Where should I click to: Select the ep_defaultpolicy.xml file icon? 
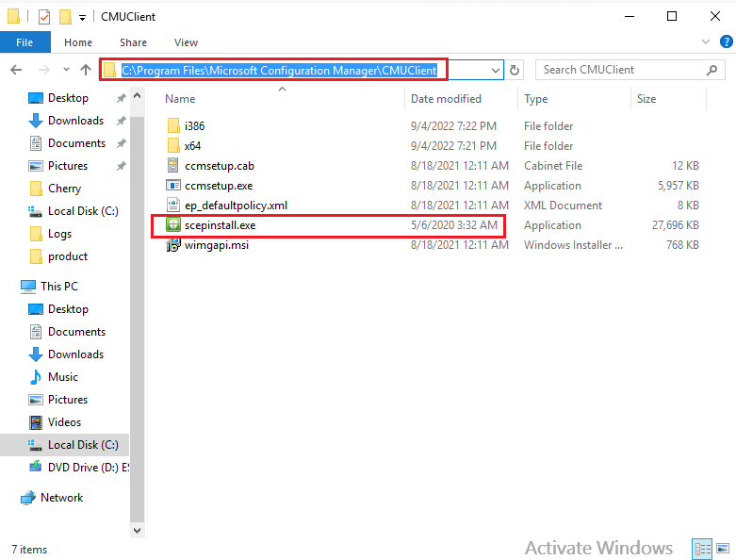[x=173, y=206]
